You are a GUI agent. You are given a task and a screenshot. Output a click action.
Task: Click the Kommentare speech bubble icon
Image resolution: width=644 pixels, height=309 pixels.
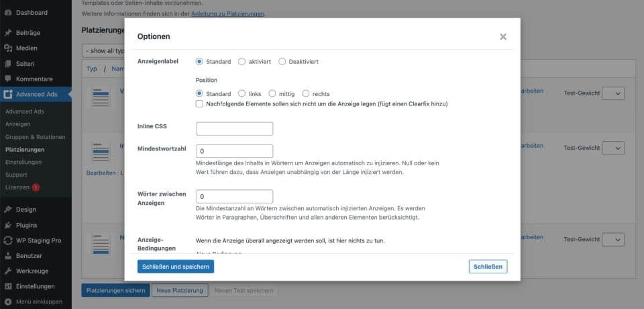[8, 79]
